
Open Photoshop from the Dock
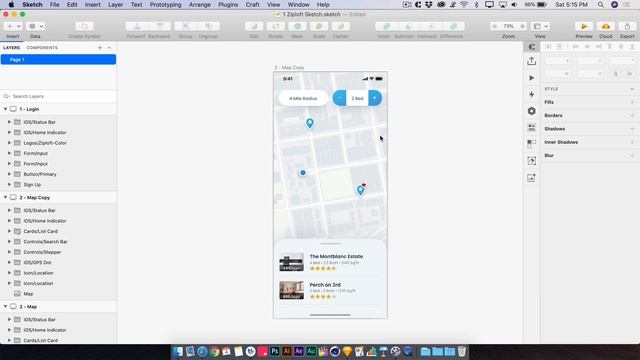click(275, 351)
